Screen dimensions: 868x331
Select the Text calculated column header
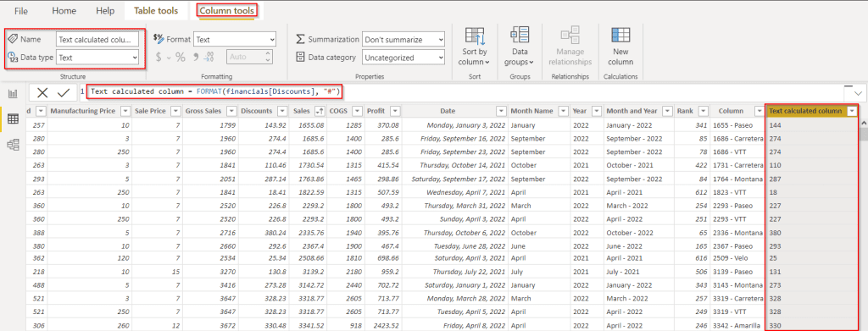(x=805, y=111)
